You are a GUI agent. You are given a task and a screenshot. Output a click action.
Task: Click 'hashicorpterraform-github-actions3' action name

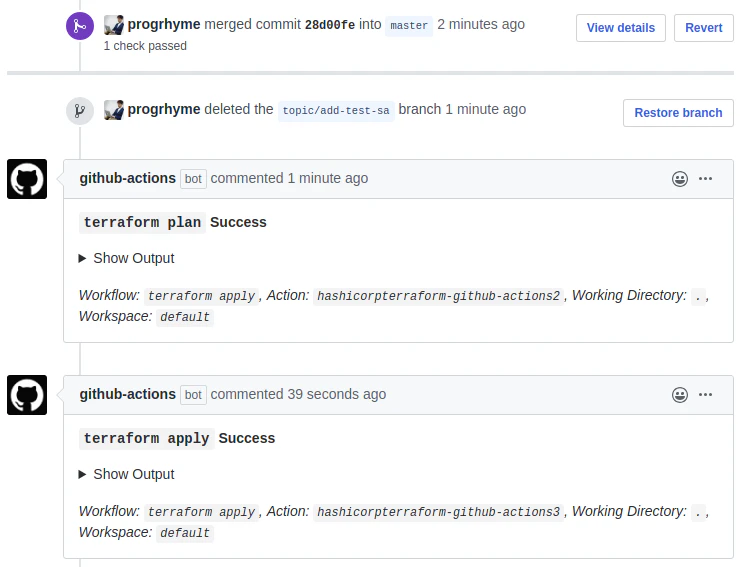pos(438,512)
